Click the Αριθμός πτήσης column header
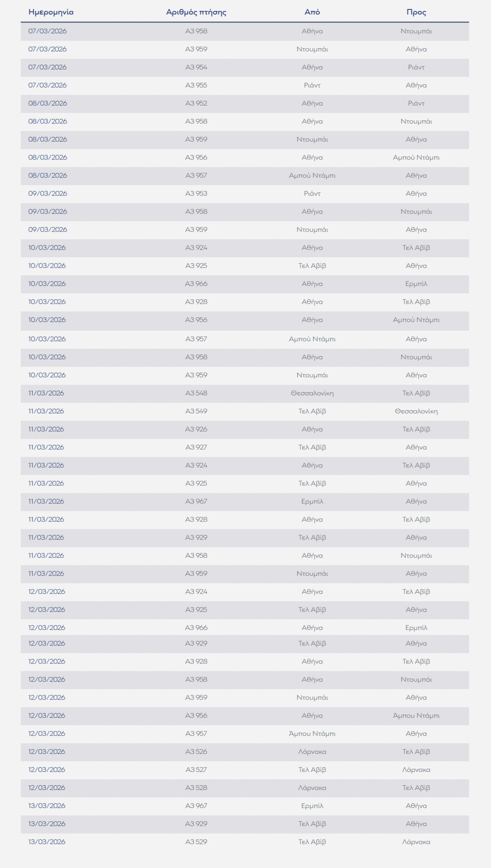 click(196, 12)
